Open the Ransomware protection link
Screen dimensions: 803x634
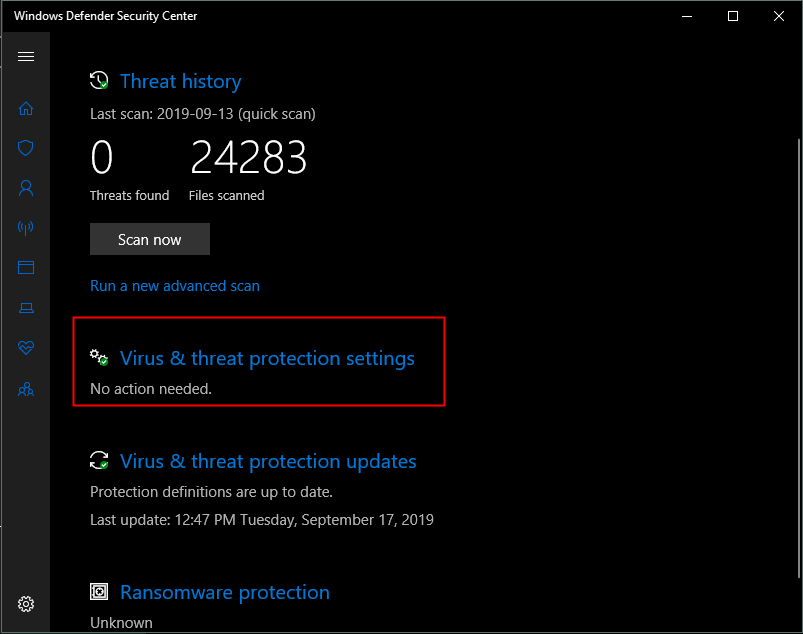pyautogui.click(x=225, y=593)
